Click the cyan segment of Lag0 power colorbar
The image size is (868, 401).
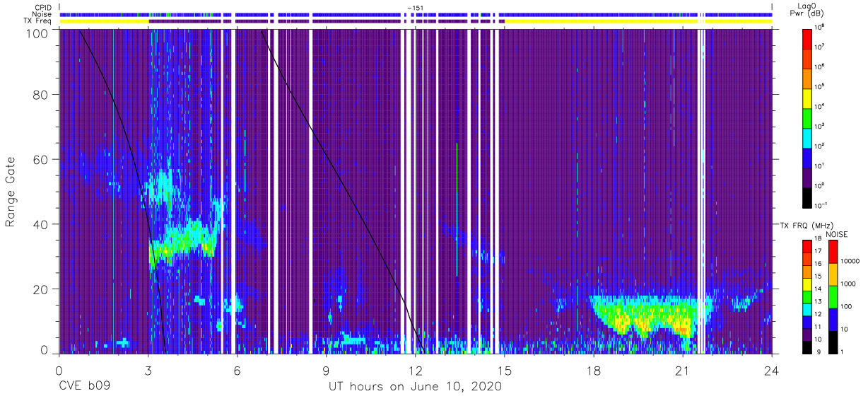pyautogui.click(x=808, y=136)
